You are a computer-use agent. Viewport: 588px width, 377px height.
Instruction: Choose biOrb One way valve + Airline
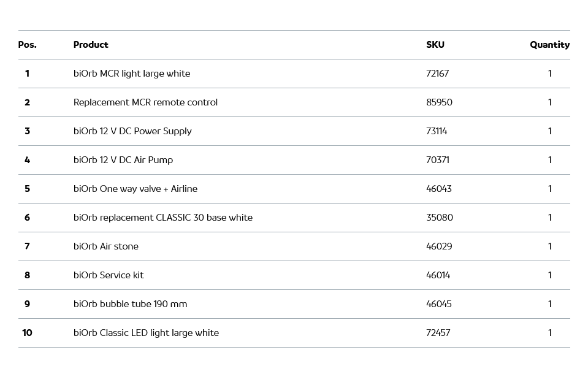(x=136, y=189)
